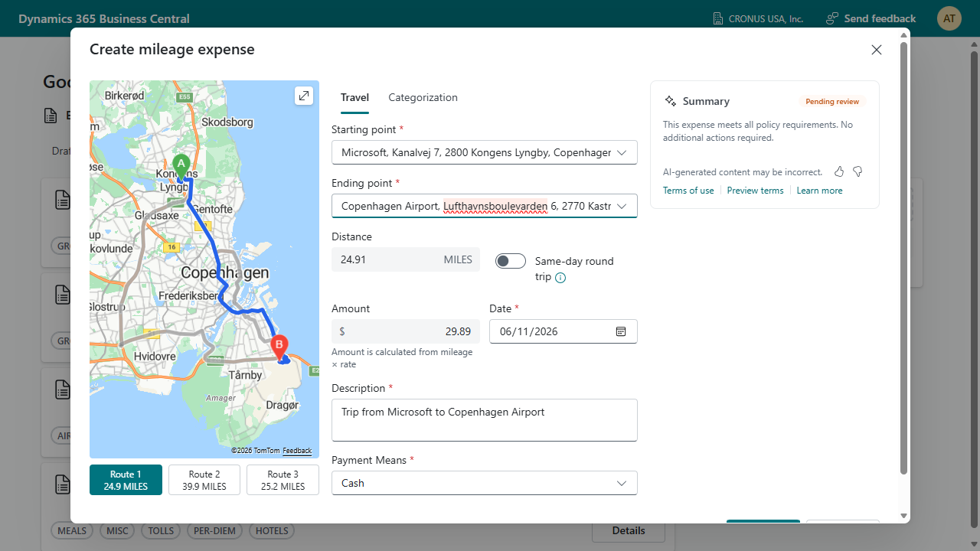The width and height of the screenshot is (980, 551).
Task: Open the date picker calendar icon
Action: (x=621, y=331)
